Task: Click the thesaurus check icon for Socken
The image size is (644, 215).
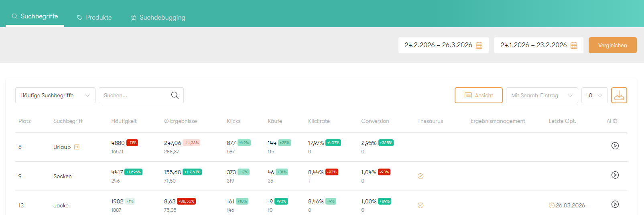Action: pyautogui.click(x=421, y=176)
